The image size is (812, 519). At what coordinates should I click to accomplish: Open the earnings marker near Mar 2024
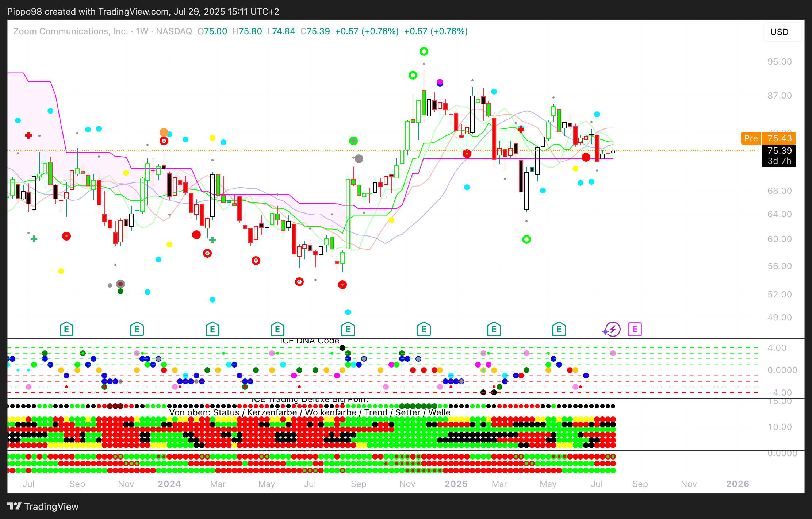[x=212, y=329]
